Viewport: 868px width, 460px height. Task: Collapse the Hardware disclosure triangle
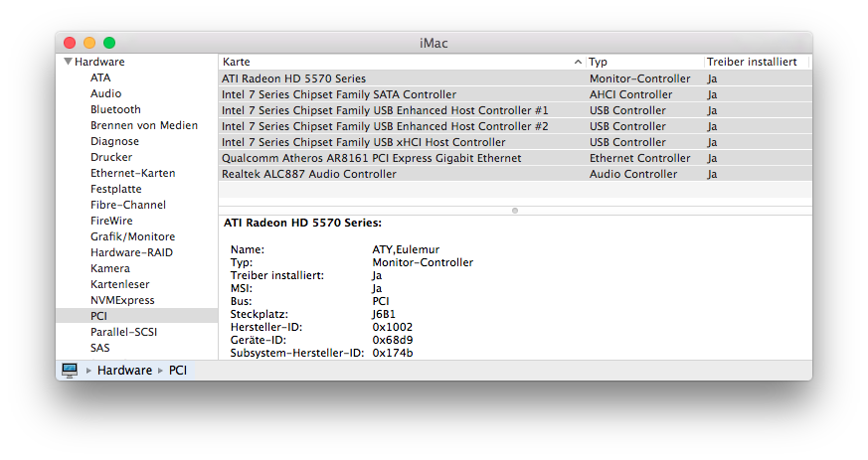coord(68,62)
